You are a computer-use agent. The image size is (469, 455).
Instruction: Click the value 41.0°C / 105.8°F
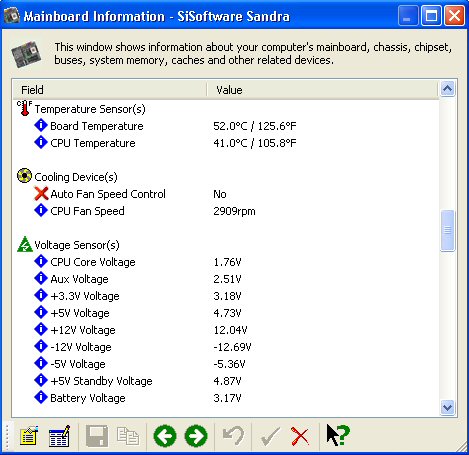coord(255,143)
